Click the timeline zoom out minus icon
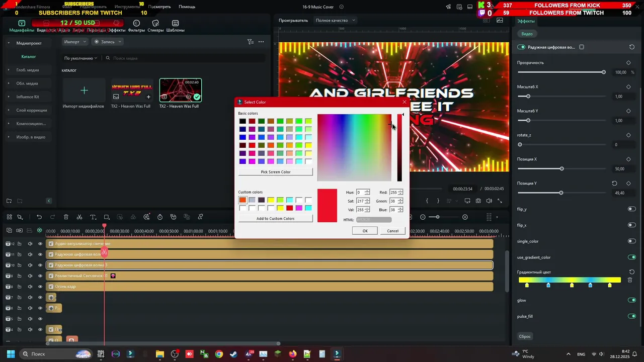The width and height of the screenshot is (644, 362). (423, 217)
